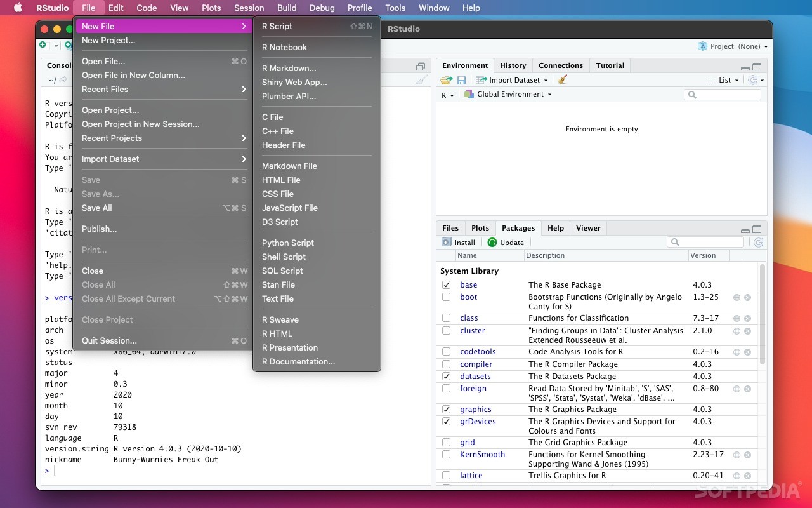812x508 pixels.
Task: Open the R language dropdown
Action: pos(448,95)
